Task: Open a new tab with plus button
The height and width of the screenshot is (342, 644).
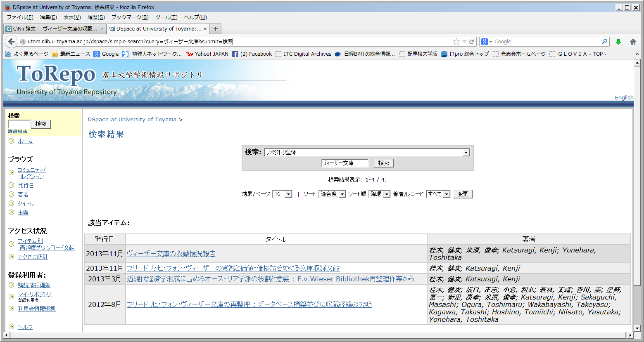Action: click(x=215, y=29)
